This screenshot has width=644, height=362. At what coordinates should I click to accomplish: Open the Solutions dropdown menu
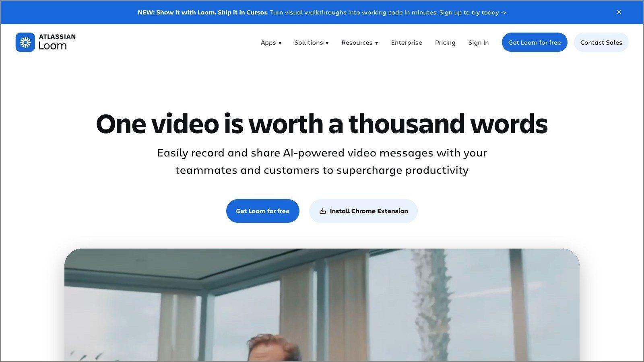[312, 43]
